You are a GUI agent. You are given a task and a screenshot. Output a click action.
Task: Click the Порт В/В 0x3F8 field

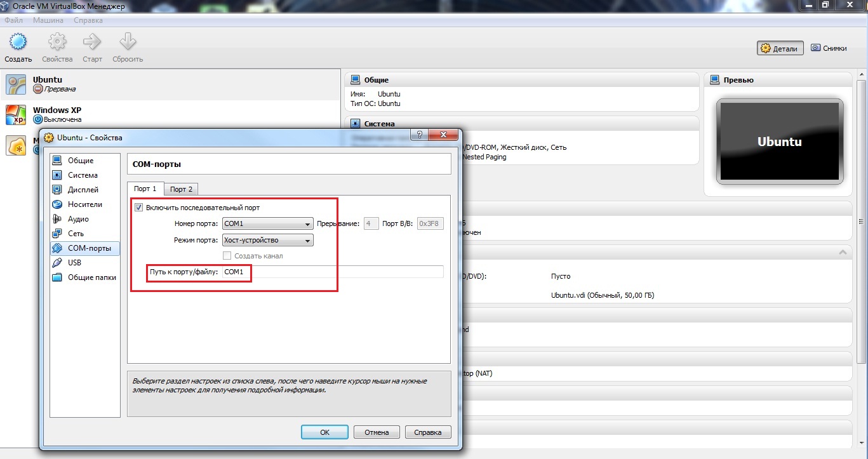[x=431, y=223]
